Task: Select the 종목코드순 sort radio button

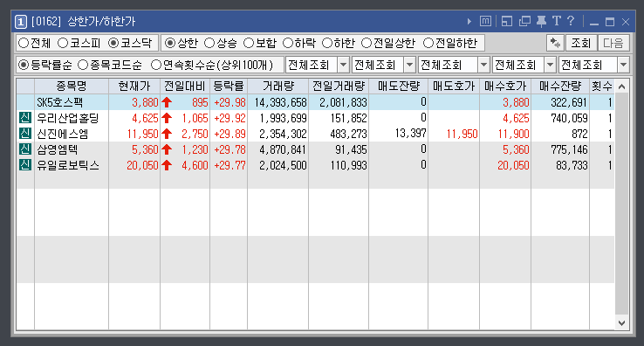Action: pos(83,65)
